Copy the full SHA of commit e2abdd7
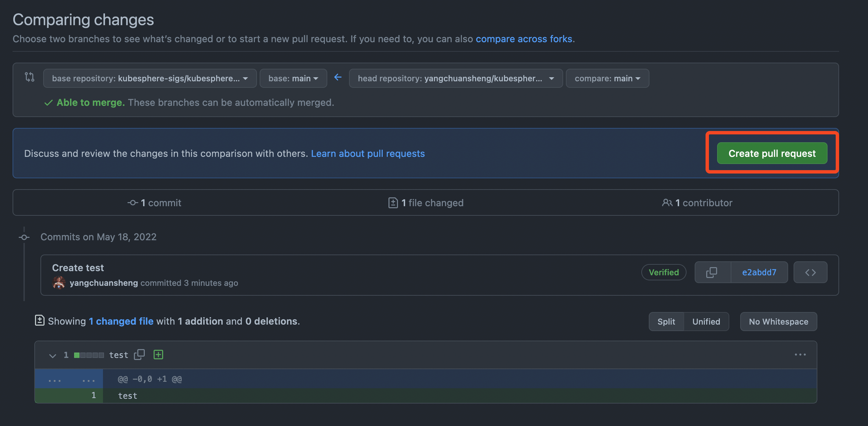This screenshot has width=868, height=426. click(x=712, y=272)
